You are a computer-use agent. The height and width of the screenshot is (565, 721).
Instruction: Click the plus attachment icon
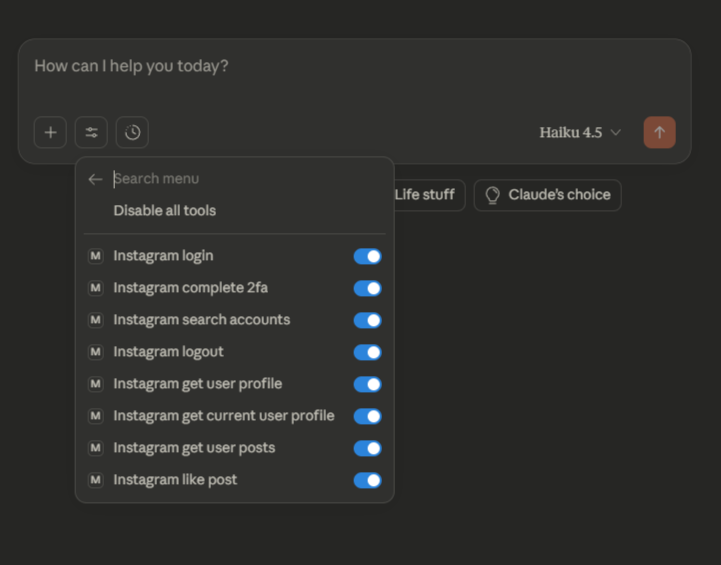pyautogui.click(x=51, y=132)
